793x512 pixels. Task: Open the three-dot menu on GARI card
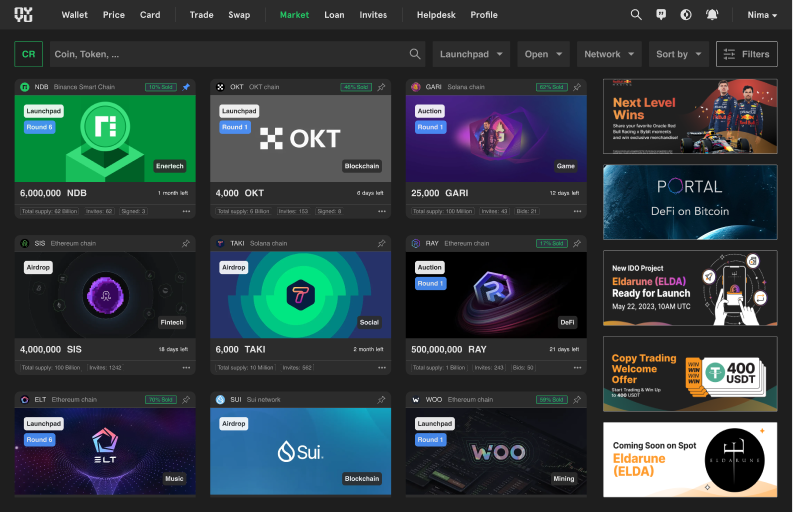click(577, 211)
